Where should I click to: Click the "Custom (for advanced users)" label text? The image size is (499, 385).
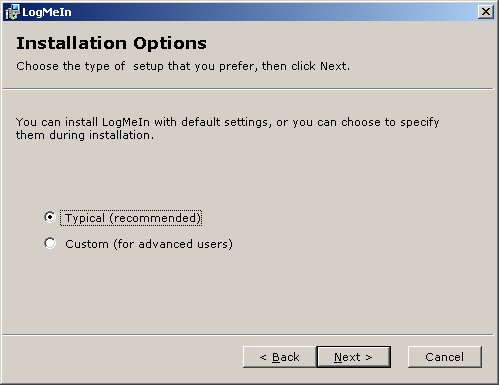click(149, 244)
